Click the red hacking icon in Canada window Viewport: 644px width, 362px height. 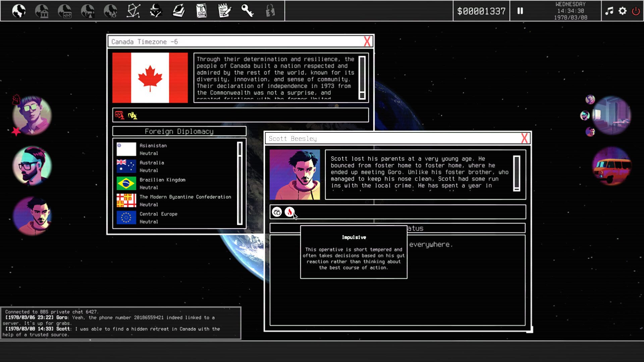pyautogui.click(x=119, y=115)
